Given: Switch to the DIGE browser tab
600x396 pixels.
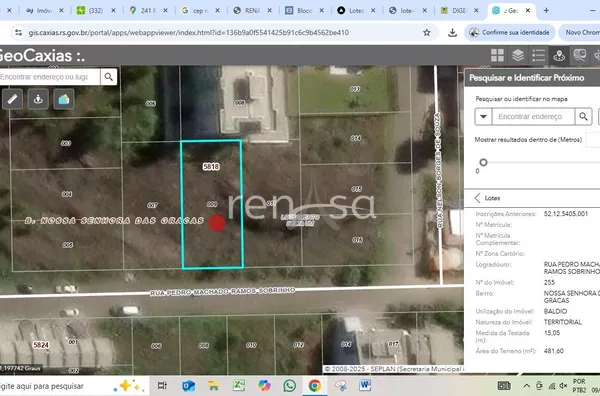Looking at the screenshot, I should click(x=459, y=10).
